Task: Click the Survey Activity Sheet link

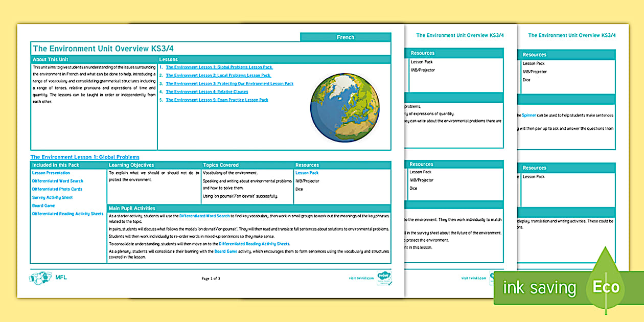Action: pos(53,197)
